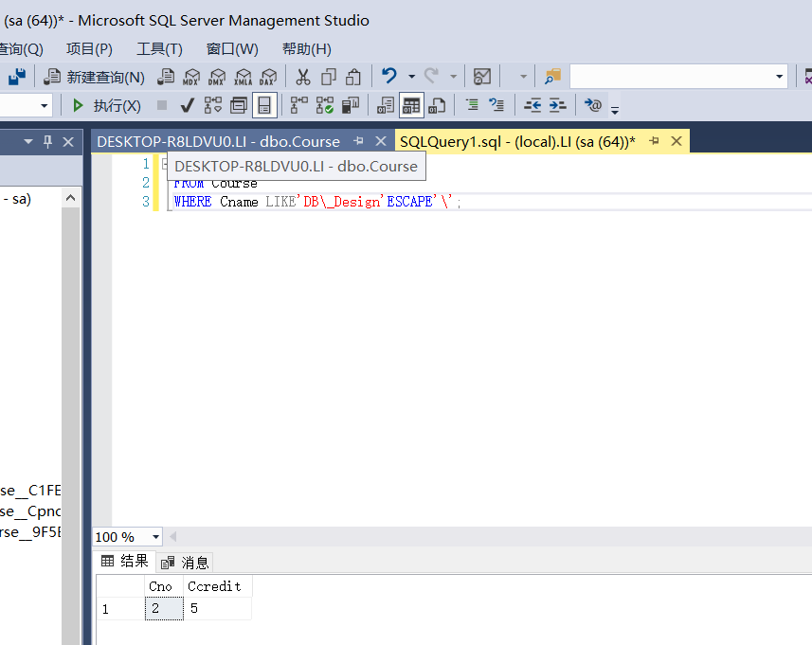Pin the dbo.Course tab
This screenshot has height=645, width=812.
358,141
